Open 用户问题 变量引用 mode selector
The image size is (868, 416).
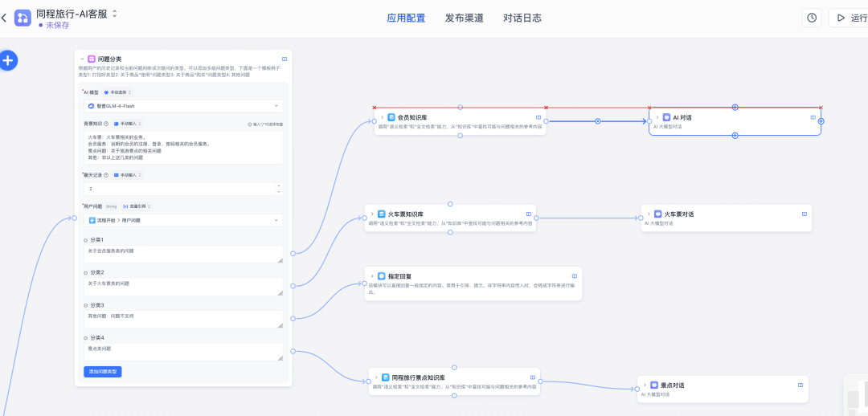tap(137, 206)
